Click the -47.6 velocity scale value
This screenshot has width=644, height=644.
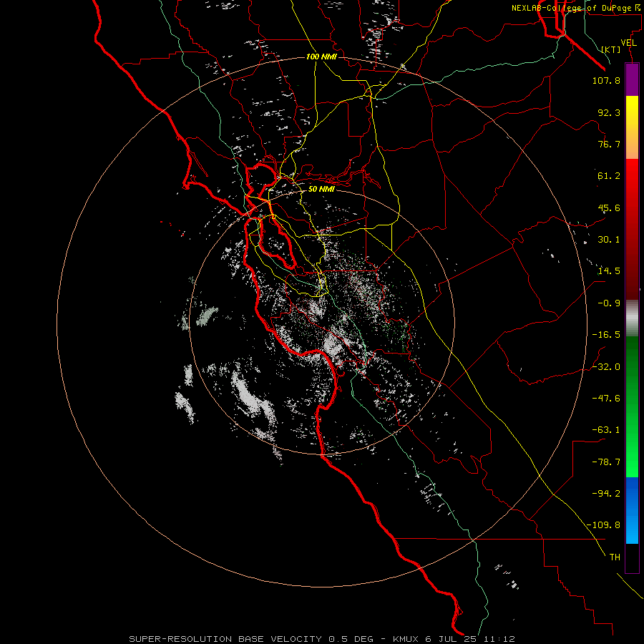click(x=606, y=399)
